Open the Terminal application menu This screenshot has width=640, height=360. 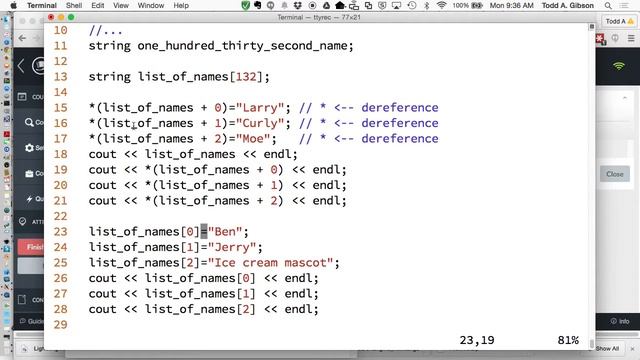tap(42, 5)
